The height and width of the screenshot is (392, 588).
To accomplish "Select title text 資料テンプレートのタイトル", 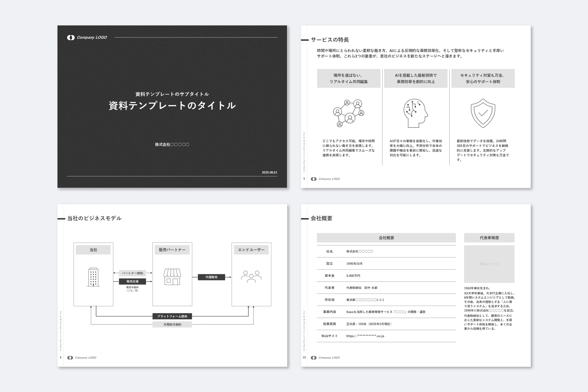I will 172,106.
